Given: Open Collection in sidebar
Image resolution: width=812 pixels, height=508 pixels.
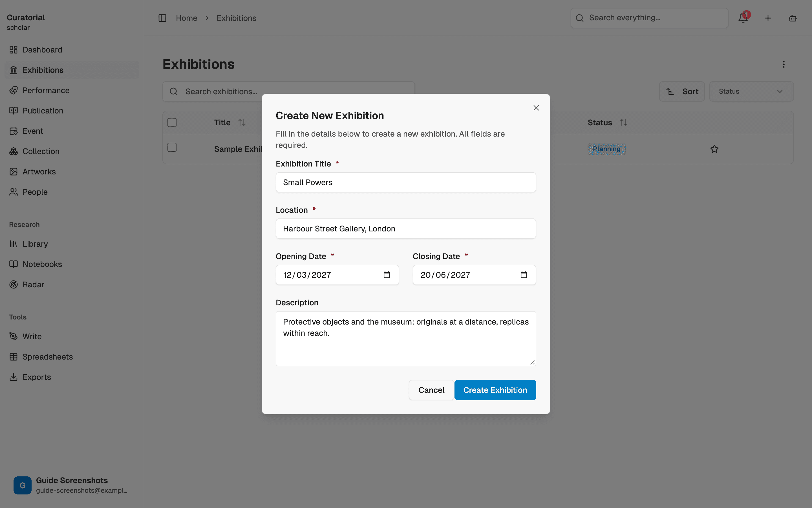Looking at the screenshot, I should pyautogui.click(x=72, y=151).
